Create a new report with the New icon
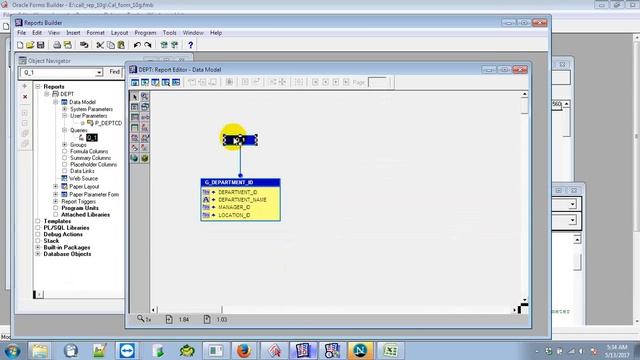 point(20,45)
